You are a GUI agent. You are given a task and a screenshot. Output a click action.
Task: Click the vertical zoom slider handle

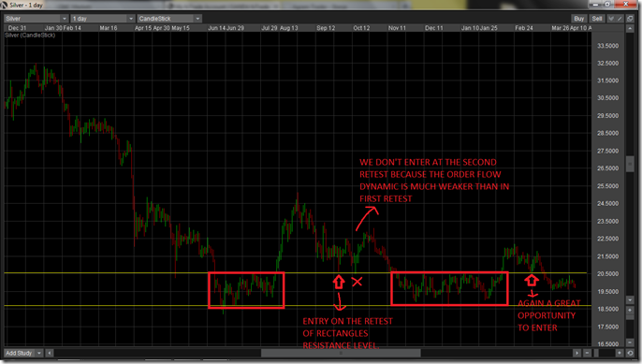630,317
